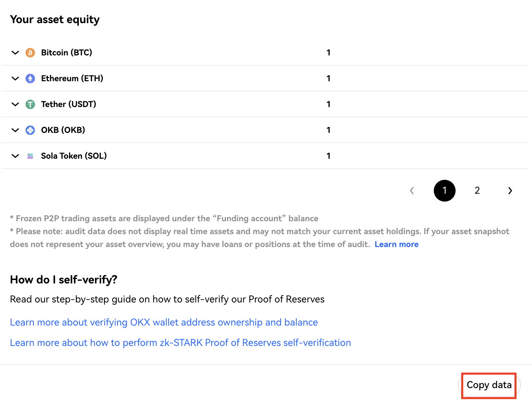Screen dimensions: 532x401
Task: Click the Bitcoin coin icon
Action: [30, 53]
